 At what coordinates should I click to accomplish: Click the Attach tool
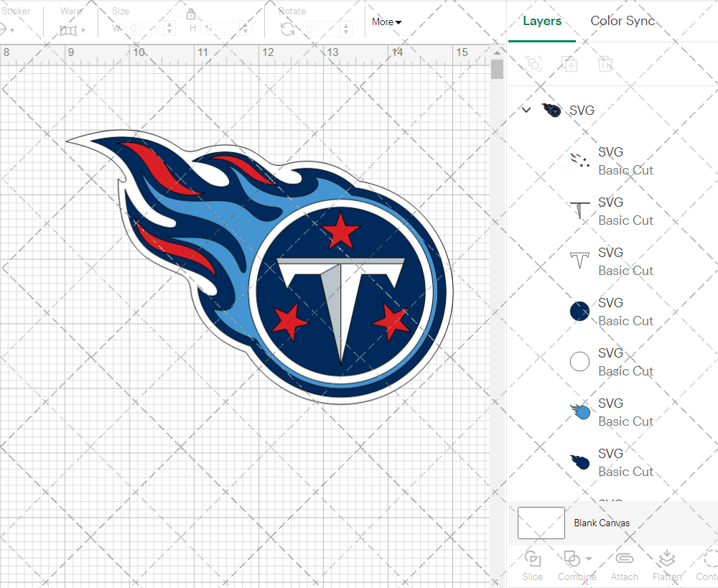tap(624, 566)
